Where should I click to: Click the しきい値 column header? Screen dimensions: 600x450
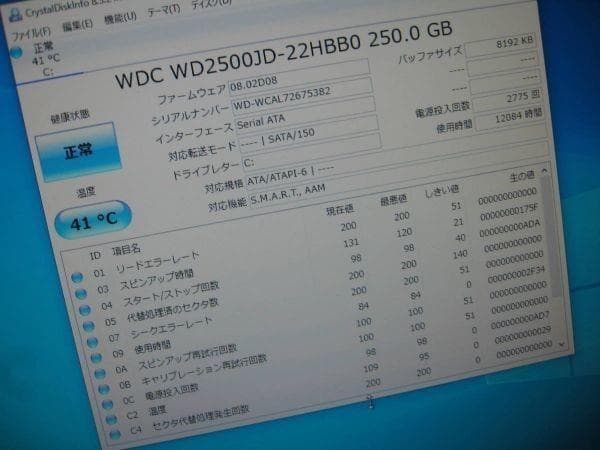(x=442, y=191)
